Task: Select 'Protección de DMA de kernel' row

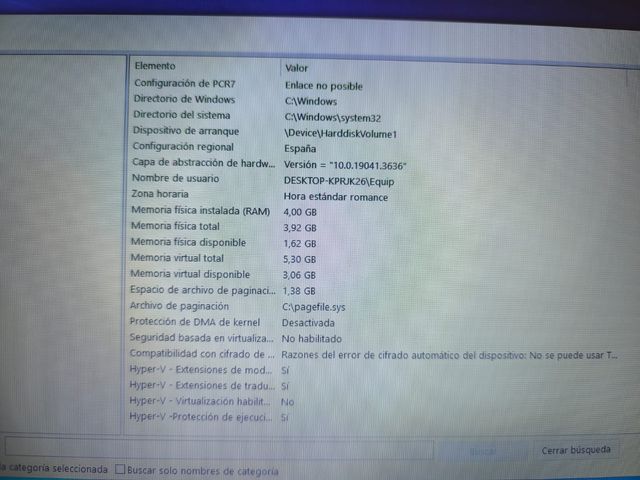Action: [x=194, y=322]
